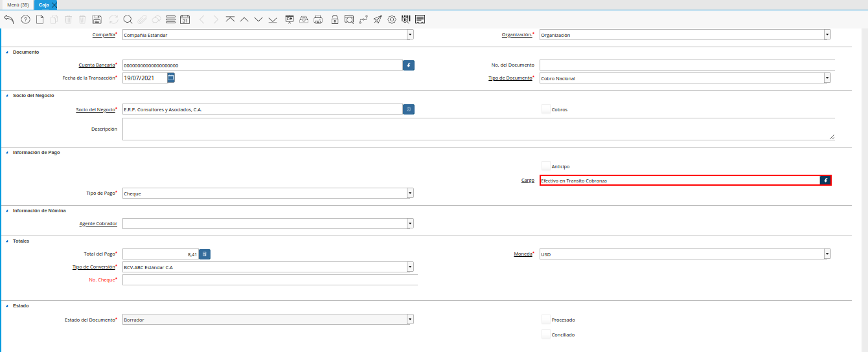
Task: Click the copy record icon
Action: [54, 19]
